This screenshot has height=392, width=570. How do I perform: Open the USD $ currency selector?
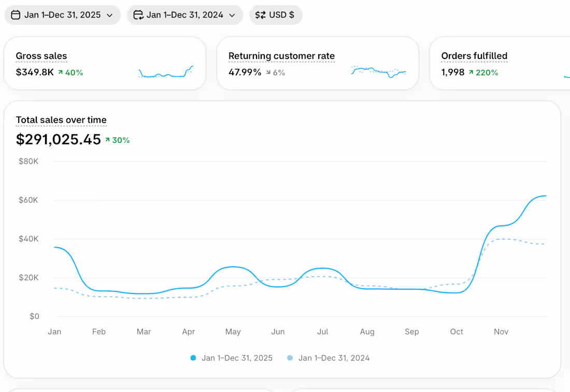(x=276, y=15)
